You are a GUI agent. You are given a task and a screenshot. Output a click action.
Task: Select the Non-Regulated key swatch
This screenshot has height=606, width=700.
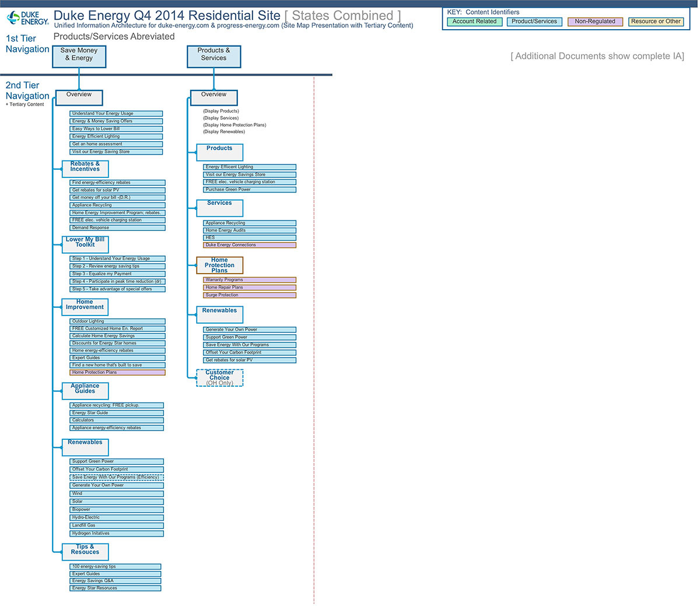point(595,22)
